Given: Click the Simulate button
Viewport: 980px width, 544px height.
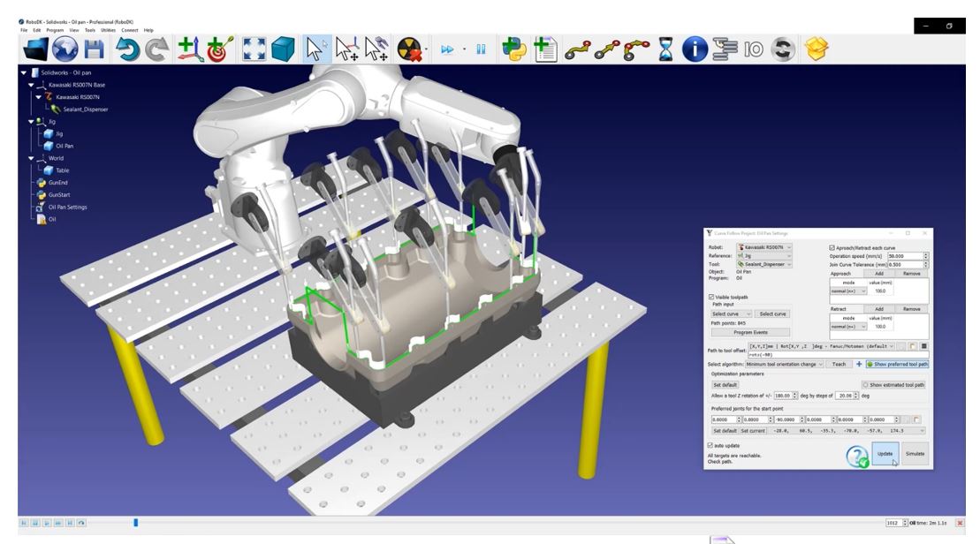Looking at the screenshot, I should coord(915,454).
